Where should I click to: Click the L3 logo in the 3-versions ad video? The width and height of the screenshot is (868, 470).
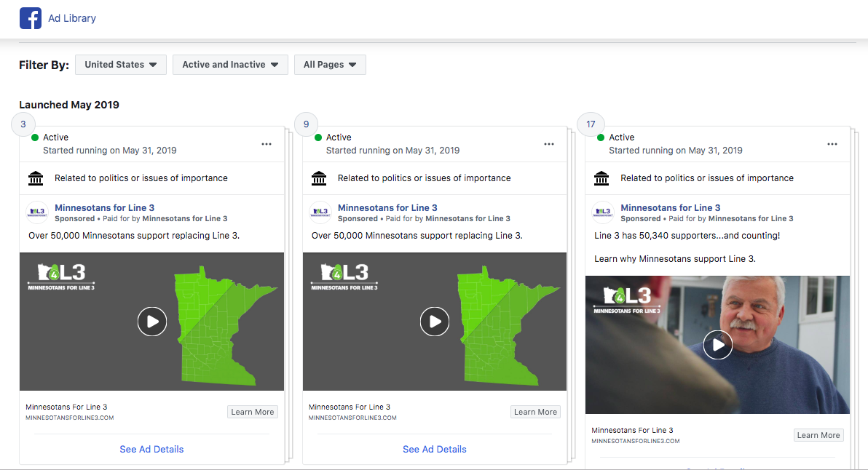coord(61,276)
